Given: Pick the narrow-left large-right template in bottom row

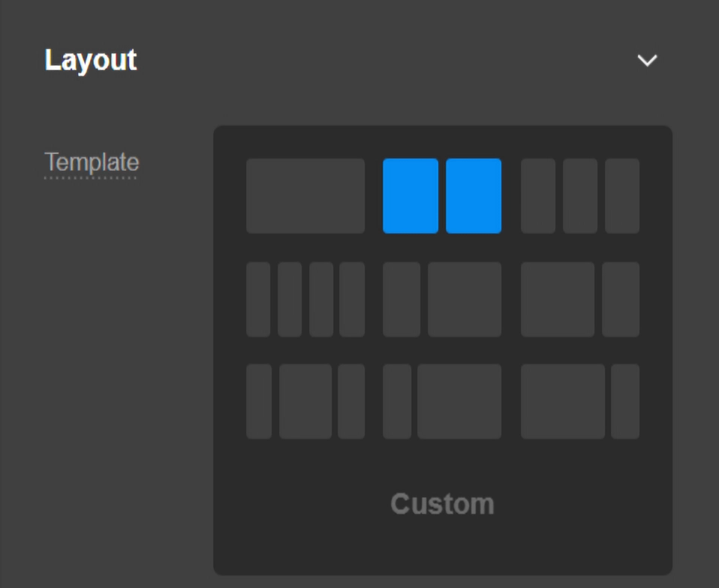Looking at the screenshot, I should [x=442, y=400].
